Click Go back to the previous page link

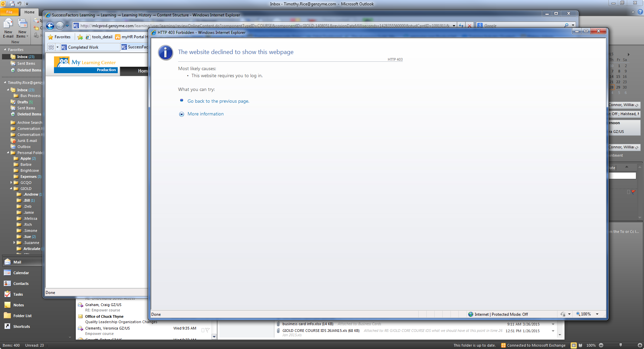click(x=218, y=101)
